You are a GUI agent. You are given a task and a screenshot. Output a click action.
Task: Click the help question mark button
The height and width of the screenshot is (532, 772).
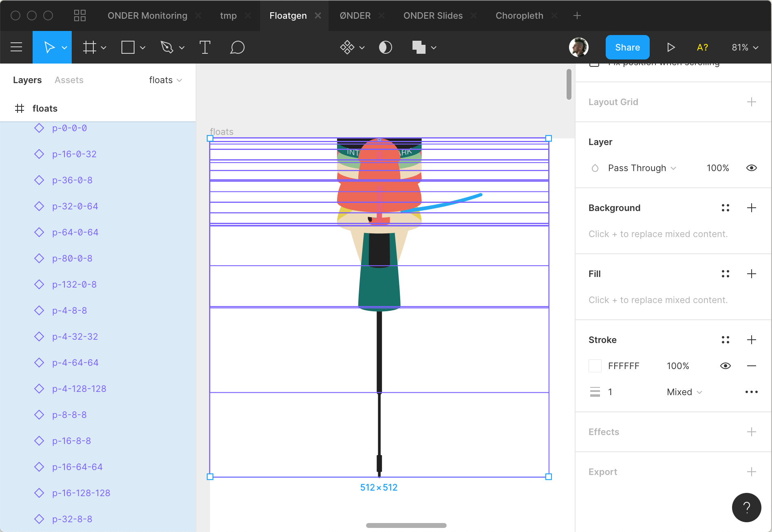pyautogui.click(x=746, y=507)
